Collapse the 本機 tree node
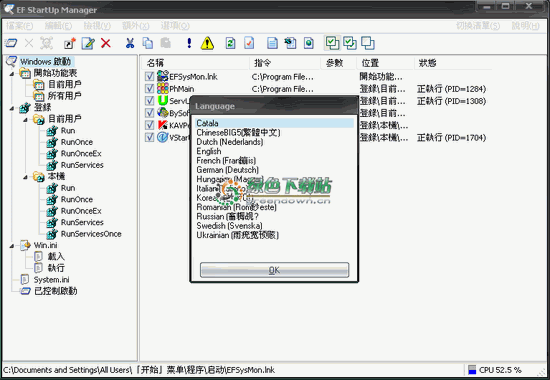The image size is (550, 380). click(x=25, y=177)
